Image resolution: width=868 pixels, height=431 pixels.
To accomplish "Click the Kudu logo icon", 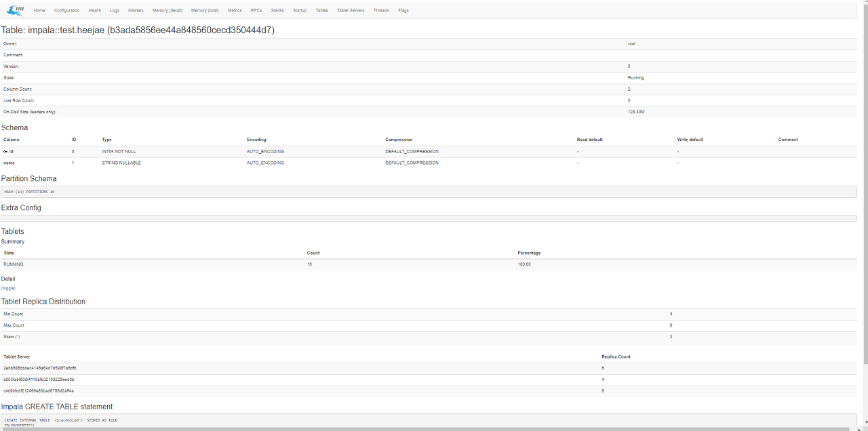I will 15,10.
